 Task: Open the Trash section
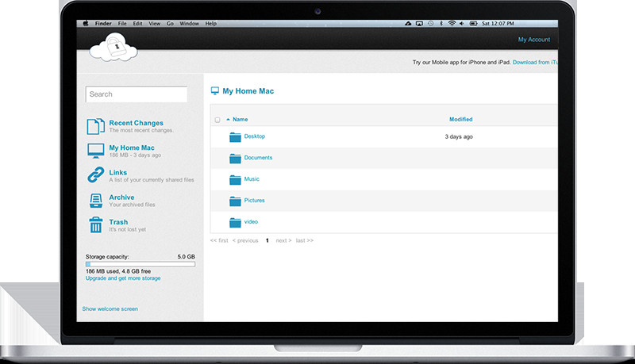coord(118,222)
